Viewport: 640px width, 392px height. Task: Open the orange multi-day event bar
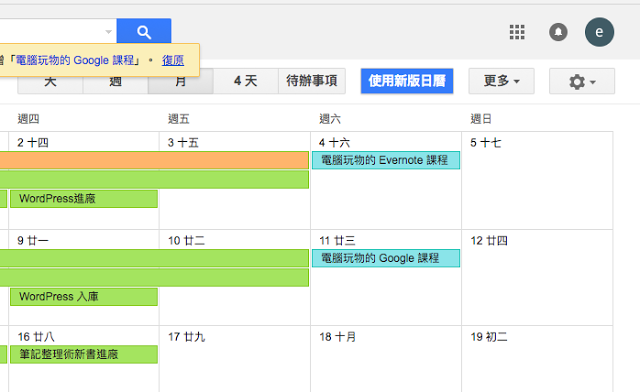tap(154, 160)
